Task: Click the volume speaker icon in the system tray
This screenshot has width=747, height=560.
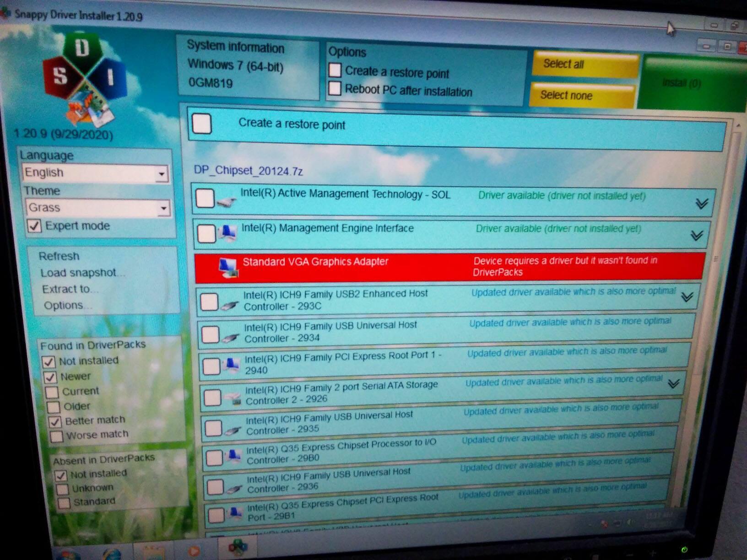Action: 631,522
